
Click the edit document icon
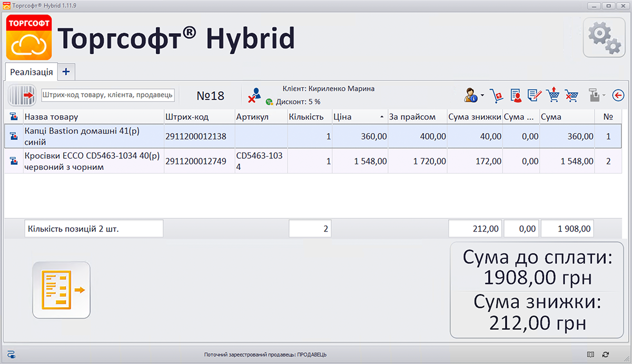(x=534, y=95)
